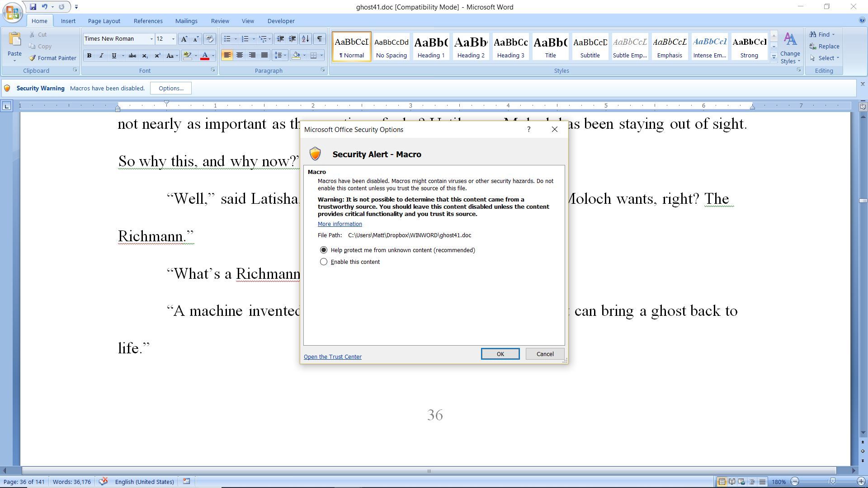This screenshot has height=488, width=868.
Task: Open the View ribbon tab
Action: coord(248,21)
